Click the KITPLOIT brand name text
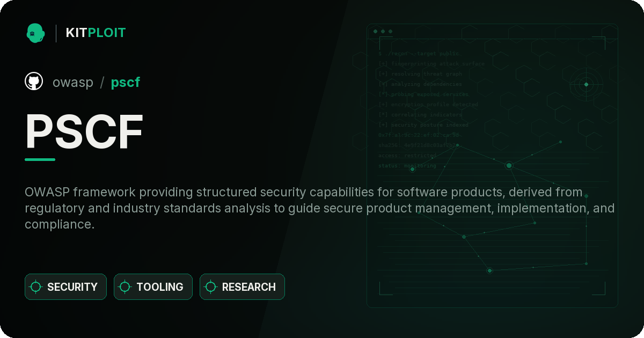Image resolution: width=644 pixels, height=338 pixels. pyautogui.click(x=96, y=33)
